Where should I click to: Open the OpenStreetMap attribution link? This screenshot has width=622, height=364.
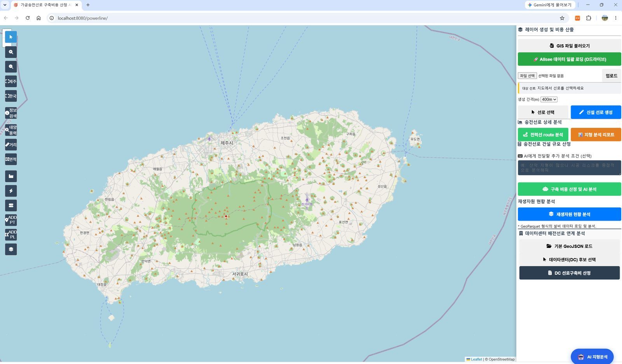point(501,359)
